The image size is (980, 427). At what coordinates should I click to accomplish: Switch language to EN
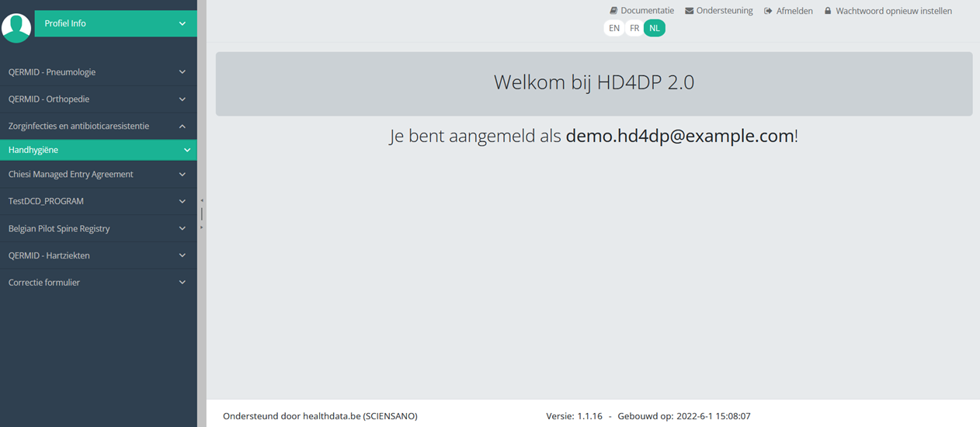pyautogui.click(x=614, y=28)
